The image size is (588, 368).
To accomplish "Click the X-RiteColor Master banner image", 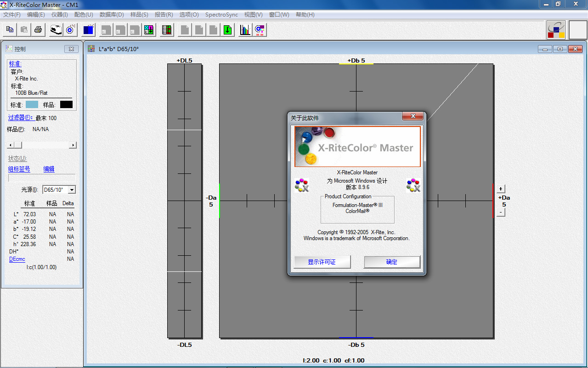I will click(357, 146).
